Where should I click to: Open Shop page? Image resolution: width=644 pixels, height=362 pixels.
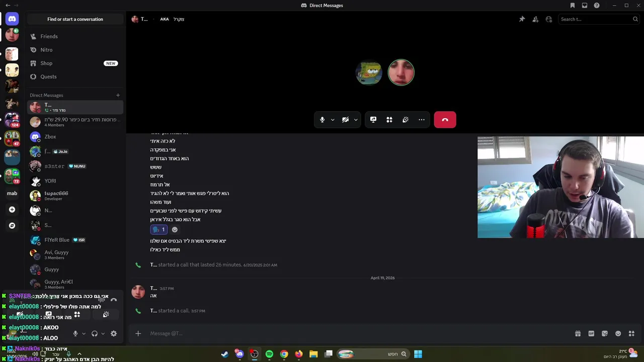coord(75,63)
